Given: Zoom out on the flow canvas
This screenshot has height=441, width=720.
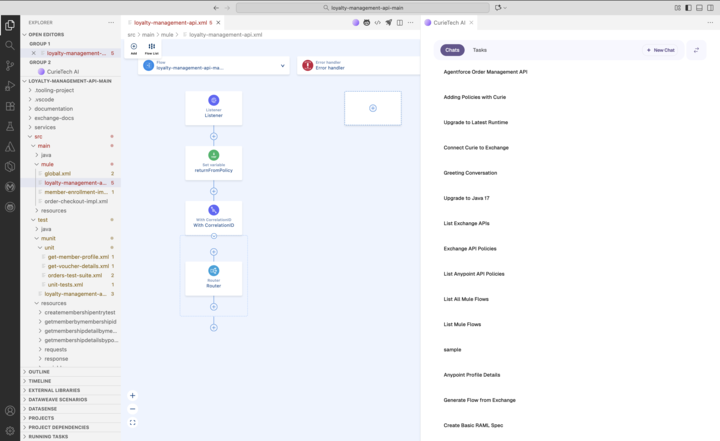Looking at the screenshot, I should click(132, 409).
